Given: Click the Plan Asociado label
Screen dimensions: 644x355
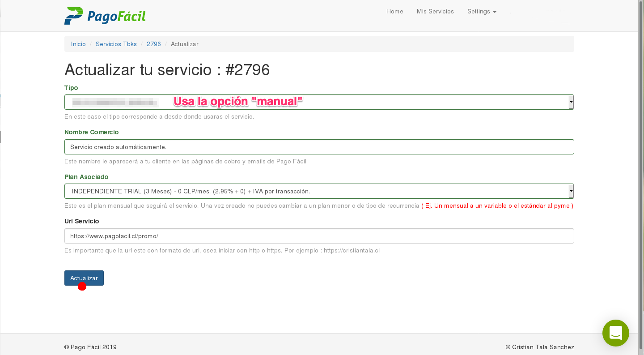Looking at the screenshot, I should click(x=86, y=177).
